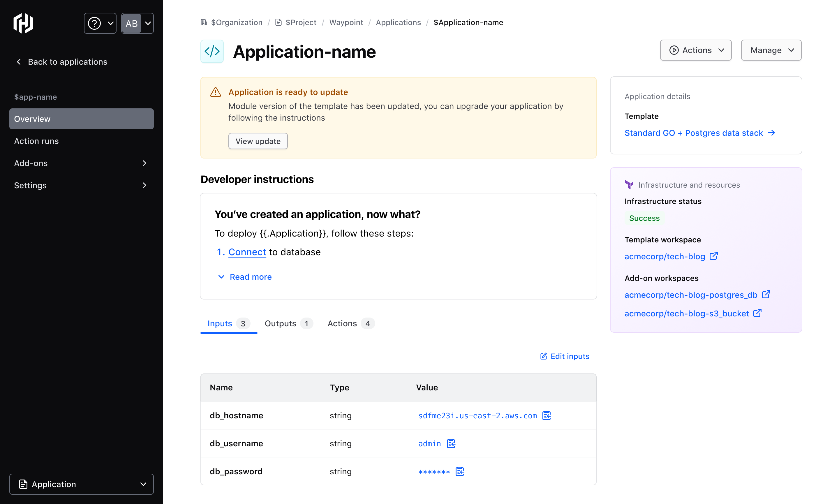
Task: Click Edit inputs link
Action: coord(565,356)
